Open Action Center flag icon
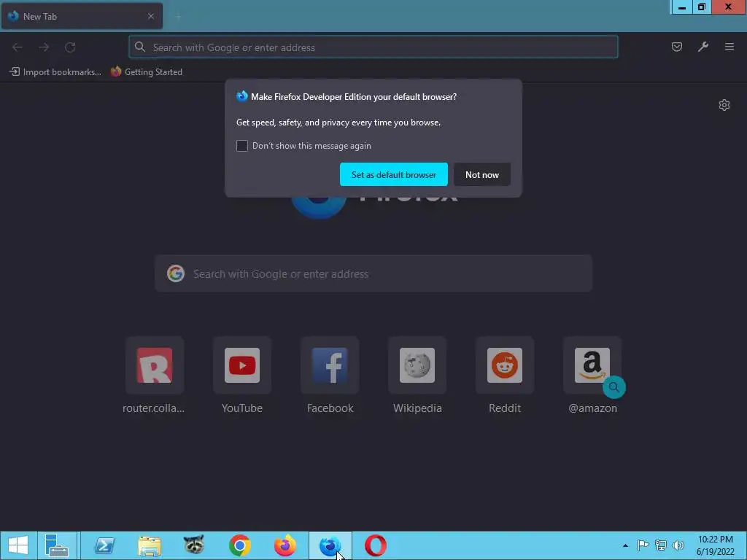Image resolution: width=747 pixels, height=560 pixels. coord(643,545)
